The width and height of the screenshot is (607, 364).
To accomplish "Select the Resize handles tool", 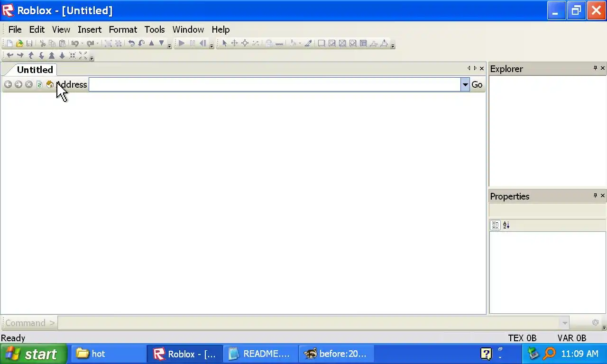I will pyautogui.click(x=245, y=43).
